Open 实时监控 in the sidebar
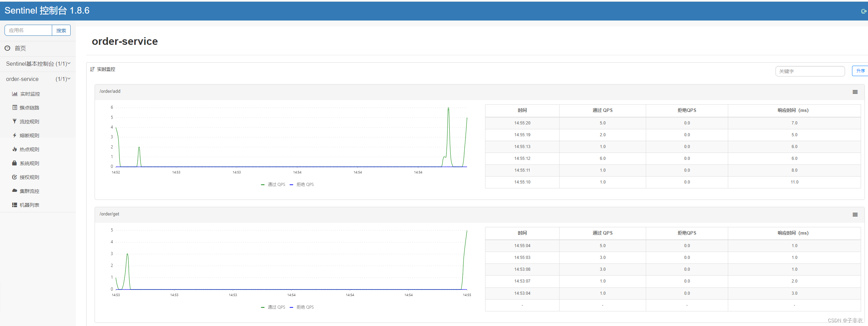 click(x=30, y=94)
